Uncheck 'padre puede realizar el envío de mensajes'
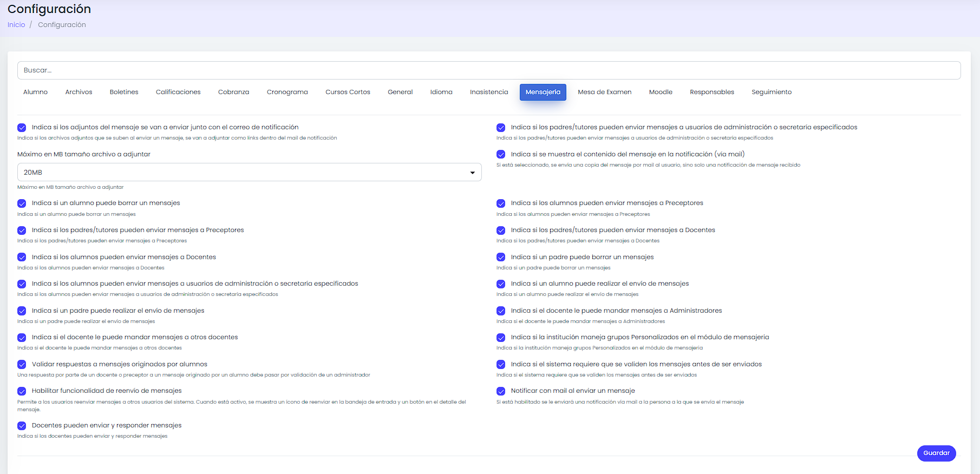This screenshot has width=980, height=474. [22, 311]
